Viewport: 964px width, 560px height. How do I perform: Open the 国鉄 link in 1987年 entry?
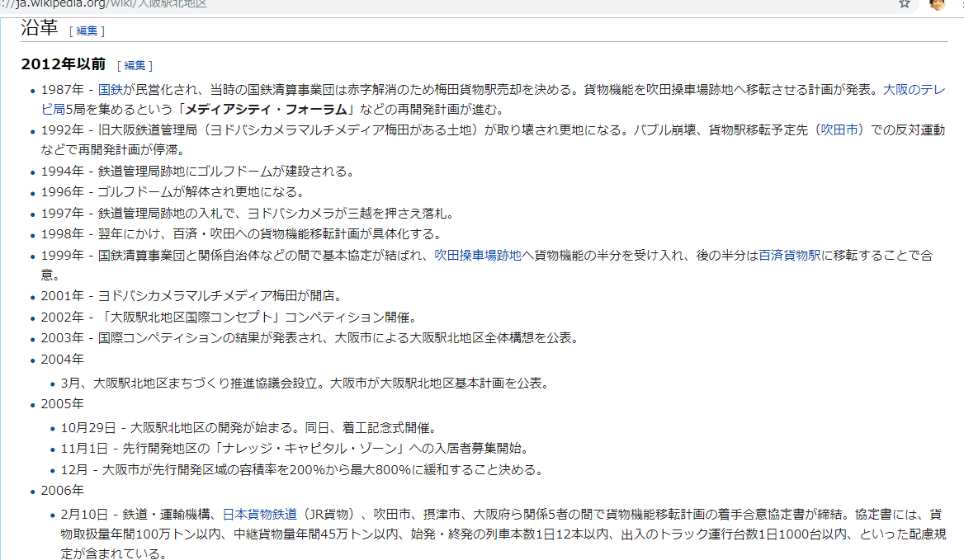[110, 90]
